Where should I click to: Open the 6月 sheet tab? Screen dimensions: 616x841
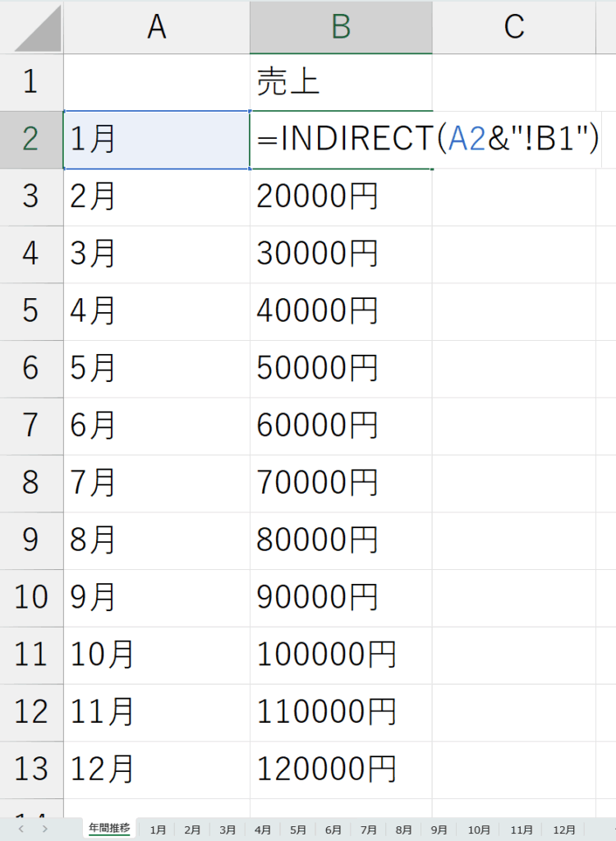333,830
